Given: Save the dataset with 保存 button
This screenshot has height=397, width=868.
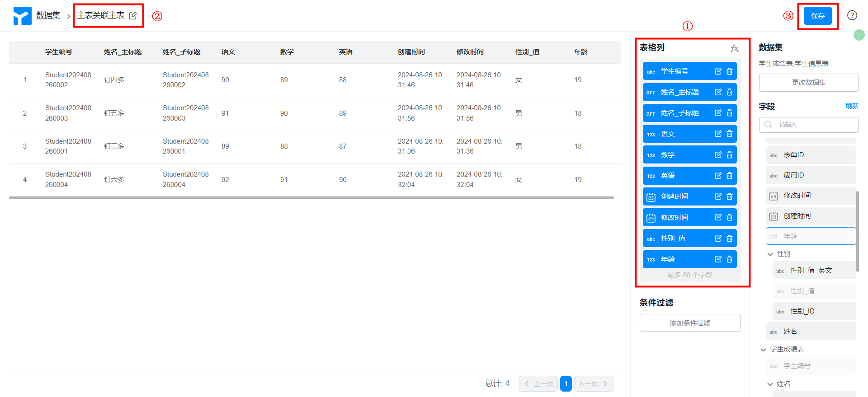Looking at the screenshot, I should click(817, 16).
